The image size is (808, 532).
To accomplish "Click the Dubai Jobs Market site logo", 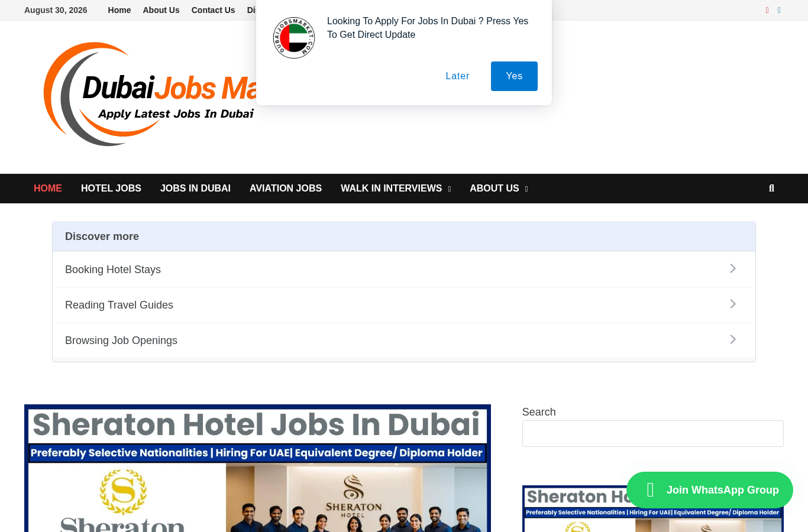I will coord(151,95).
